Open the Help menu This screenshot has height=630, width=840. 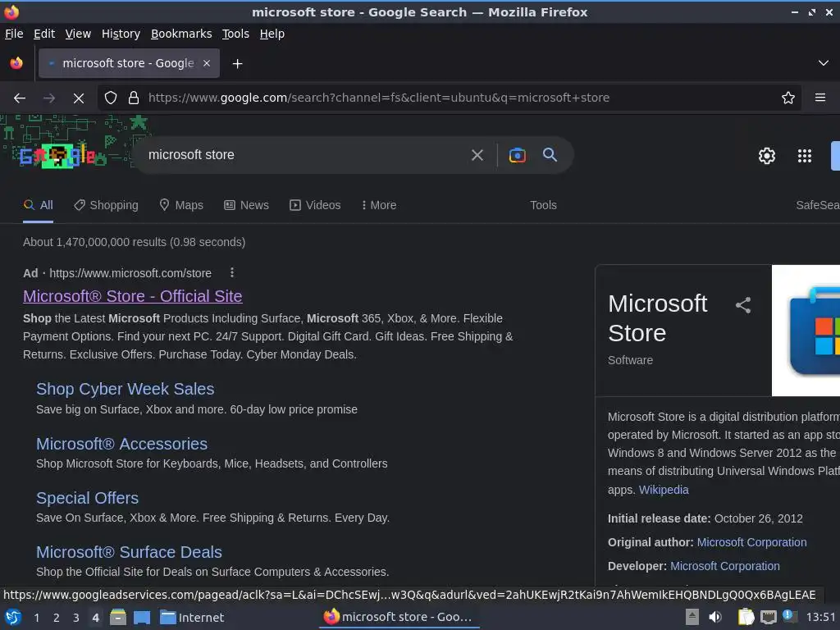pos(272,34)
